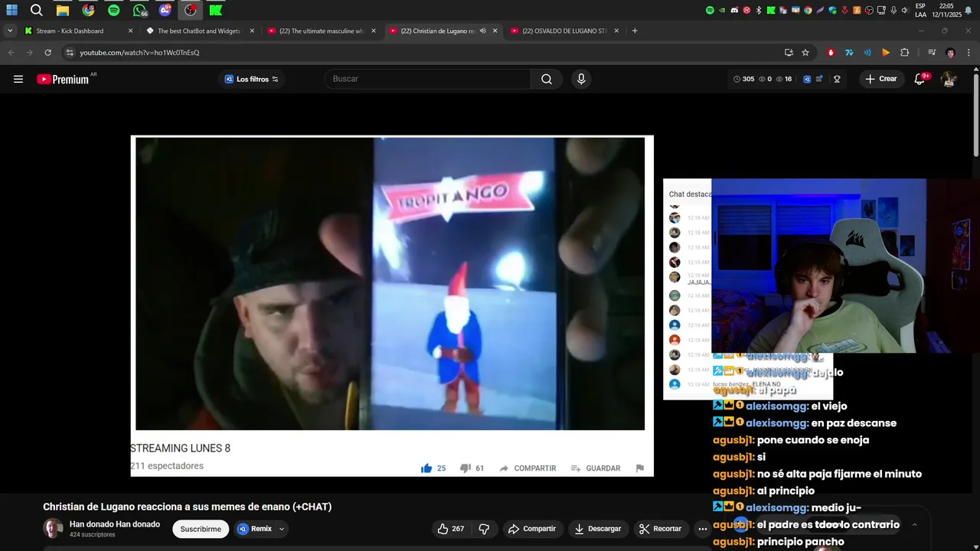
Task: Open Han donado Han donado channel name
Action: [115, 524]
